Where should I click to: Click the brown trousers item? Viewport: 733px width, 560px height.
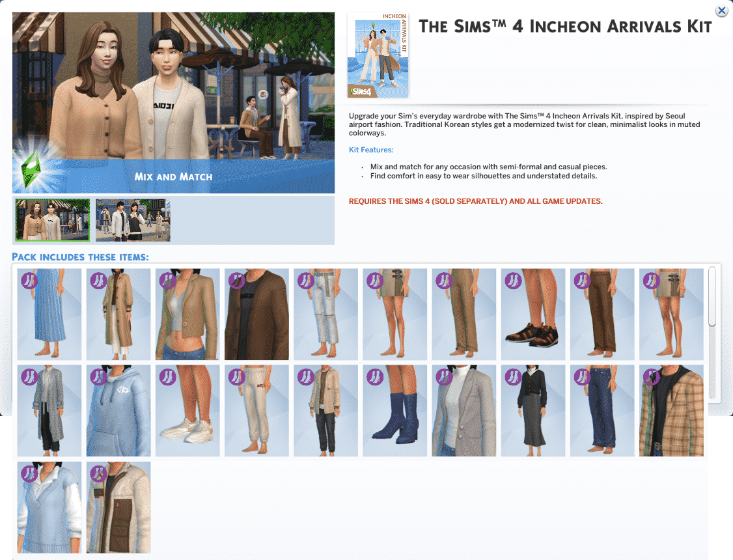click(602, 314)
